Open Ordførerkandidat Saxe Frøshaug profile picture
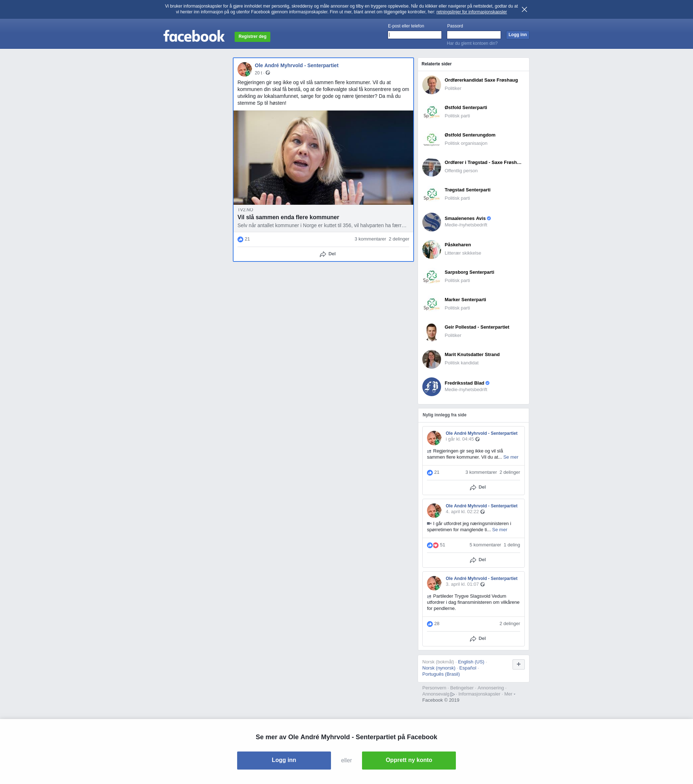693x784 pixels. (x=432, y=85)
